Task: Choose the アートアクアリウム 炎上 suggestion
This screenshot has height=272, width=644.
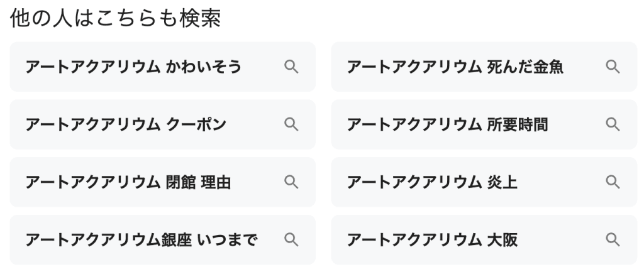Action: (x=431, y=182)
